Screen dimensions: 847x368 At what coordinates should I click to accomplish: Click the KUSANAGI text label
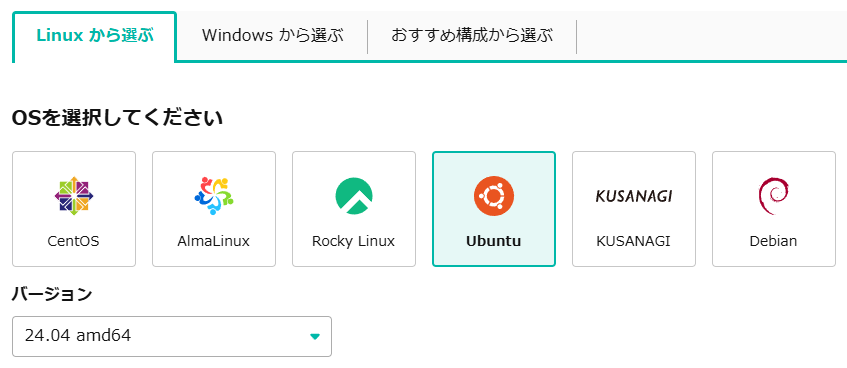[x=633, y=240]
